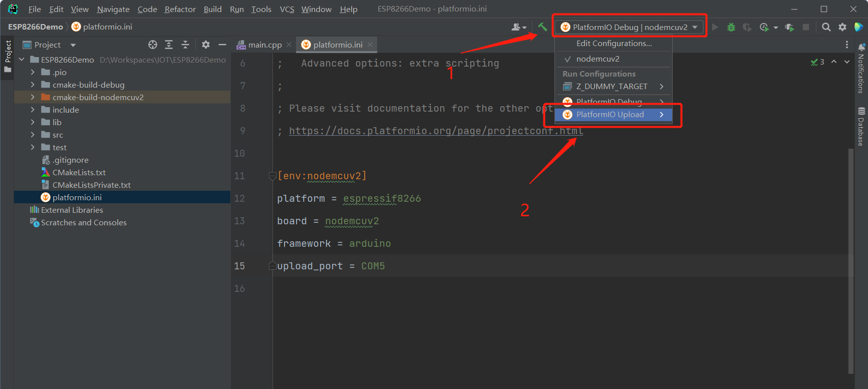Close the platformio.ini editor tab
868x389 pixels.
[370, 45]
